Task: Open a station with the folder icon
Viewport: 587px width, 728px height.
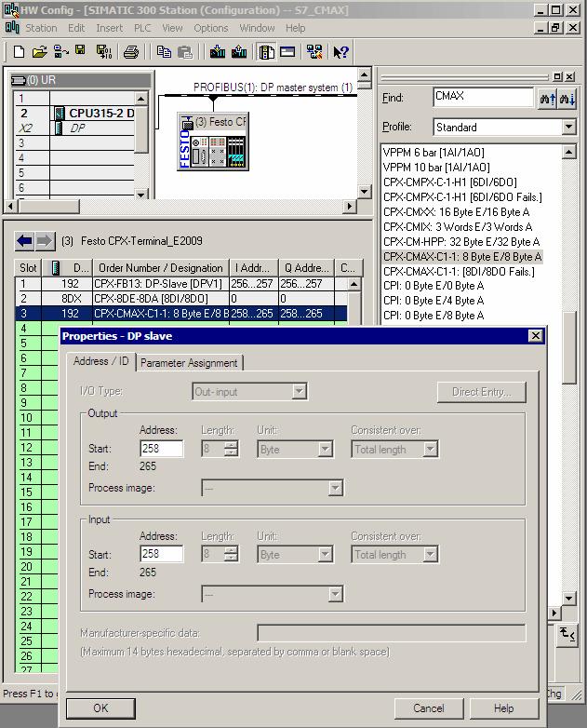Action: click(x=39, y=52)
